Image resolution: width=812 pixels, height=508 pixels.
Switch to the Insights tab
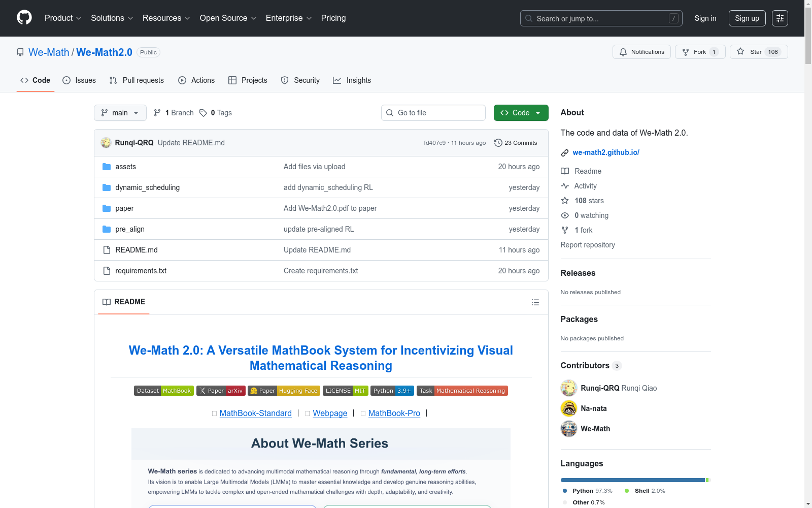point(352,80)
